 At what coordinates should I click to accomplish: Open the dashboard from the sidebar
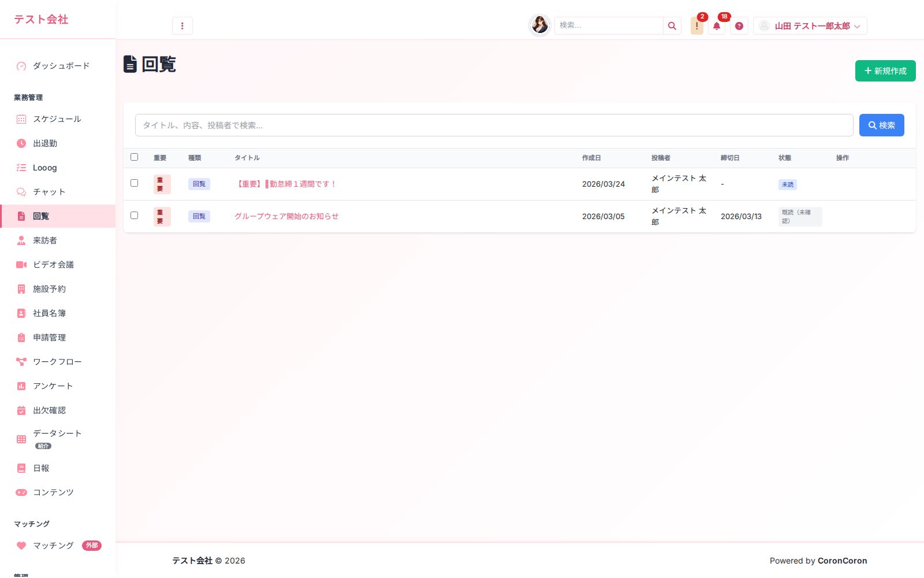58,66
